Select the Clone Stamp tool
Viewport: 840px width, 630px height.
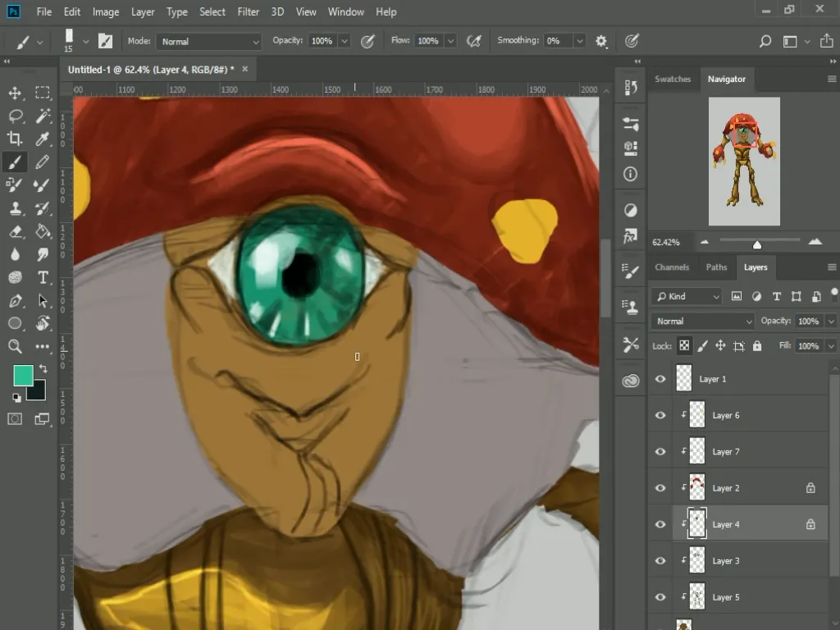[15, 208]
